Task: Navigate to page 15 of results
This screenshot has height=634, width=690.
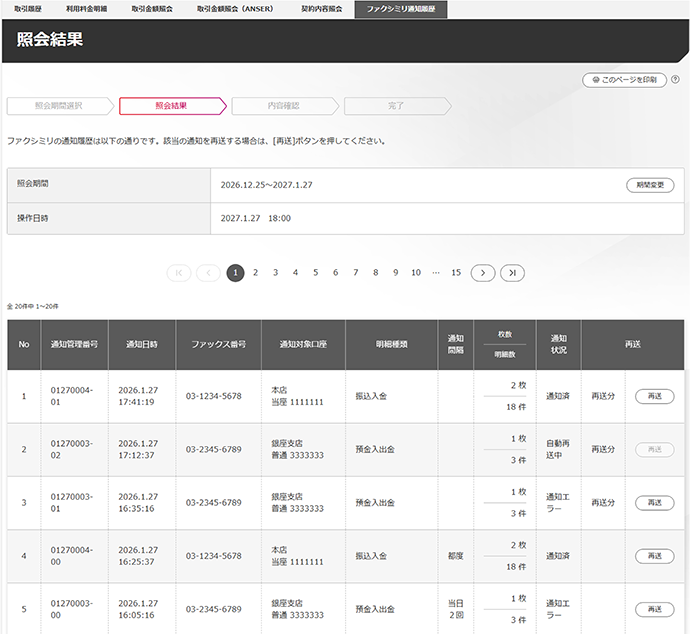Action: [456, 272]
